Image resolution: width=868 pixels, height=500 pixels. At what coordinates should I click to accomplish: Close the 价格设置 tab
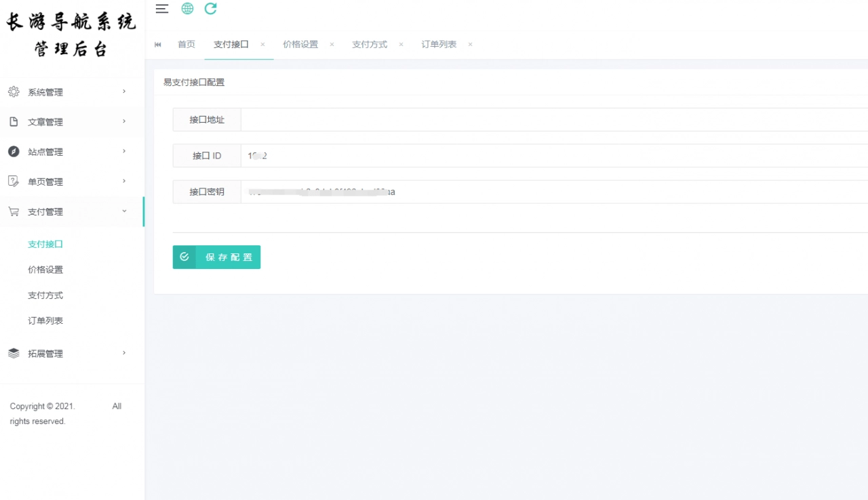[332, 45]
